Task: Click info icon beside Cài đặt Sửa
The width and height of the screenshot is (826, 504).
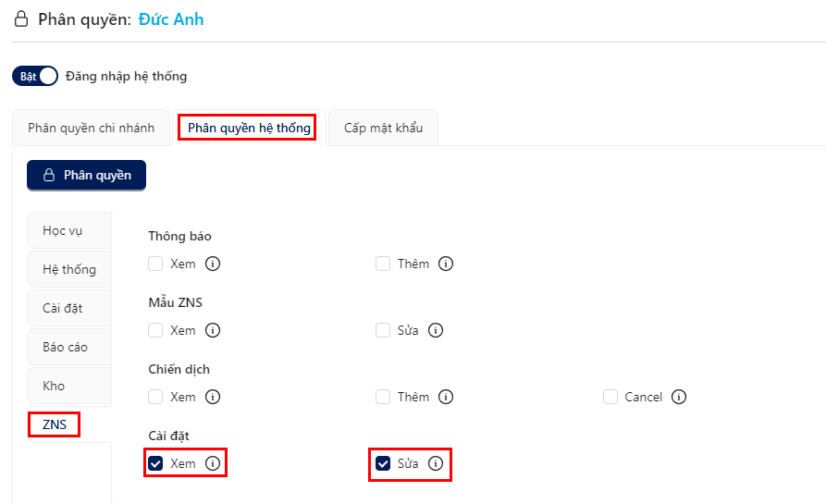Action: [x=435, y=463]
